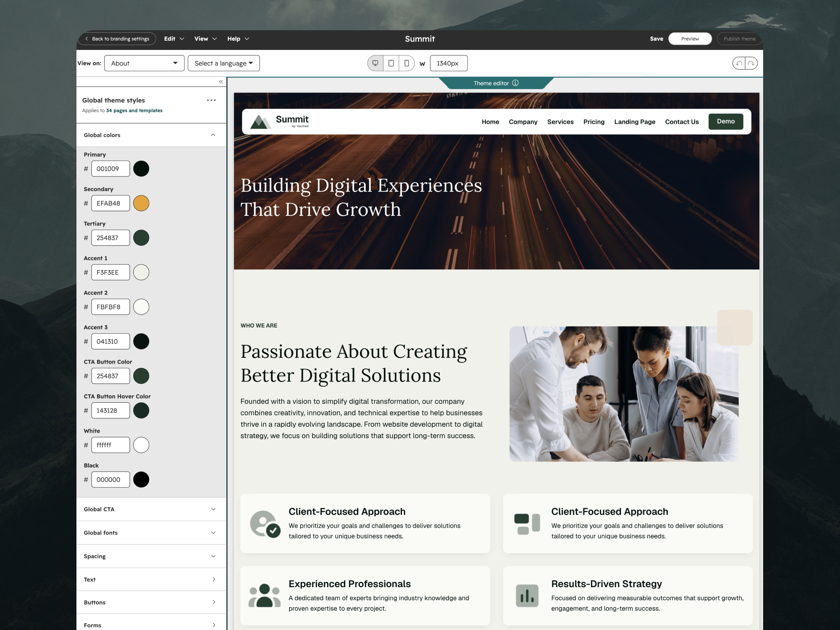Click the team photo in preview
840x630 pixels.
pyautogui.click(x=624, y=394)
